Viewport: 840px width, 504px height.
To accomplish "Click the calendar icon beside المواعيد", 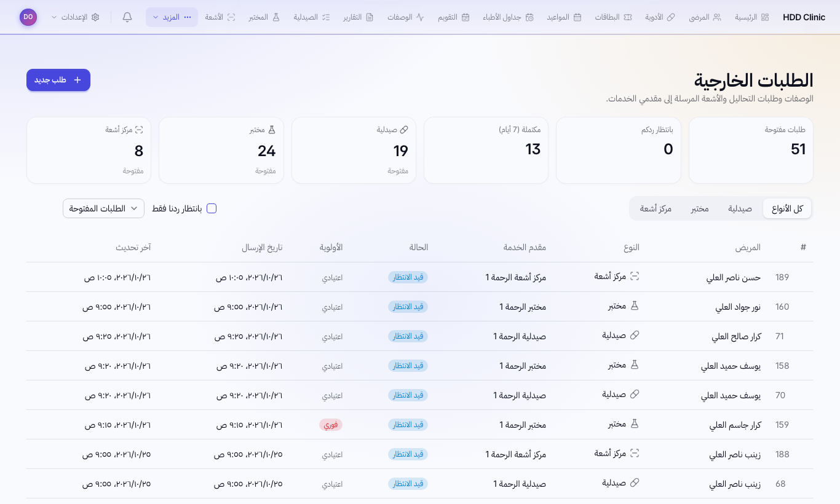I will (577, 17).
